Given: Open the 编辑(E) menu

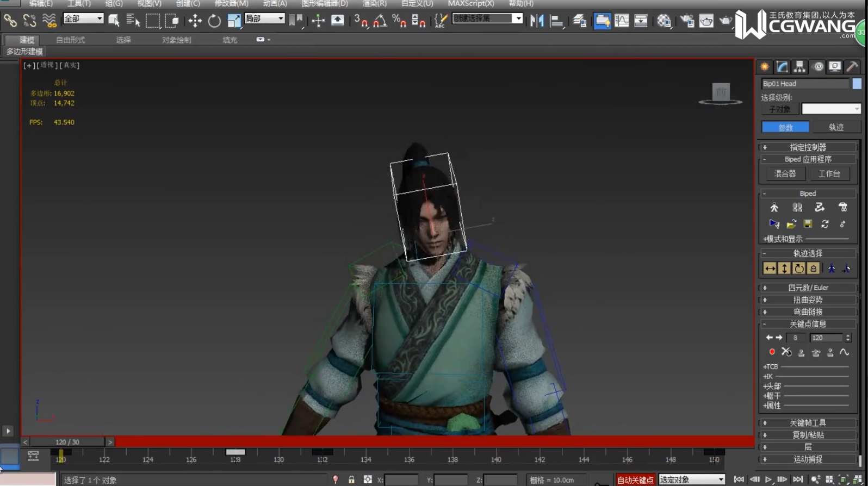Looking at the screenshot, I should (x=41, y=3).
